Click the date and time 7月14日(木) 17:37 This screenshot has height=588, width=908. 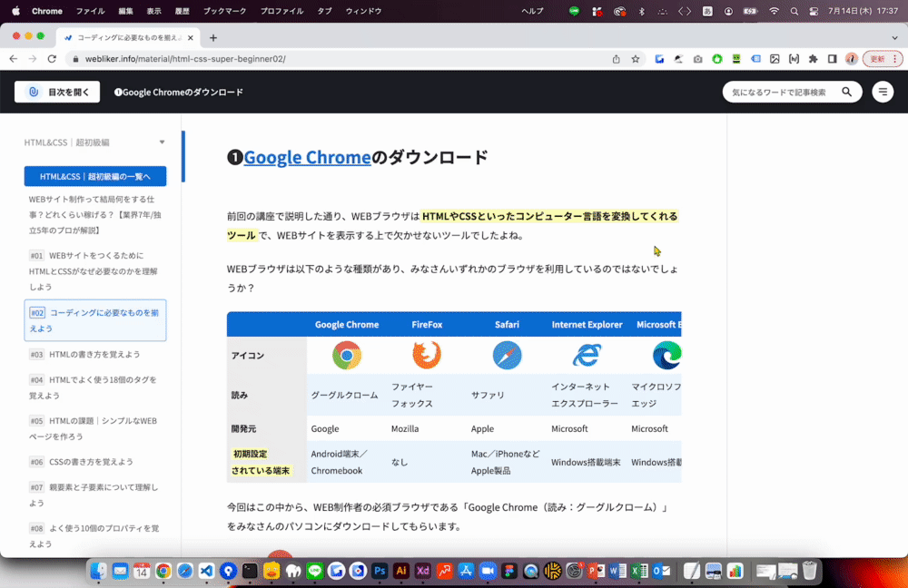(x=863, y=11)
